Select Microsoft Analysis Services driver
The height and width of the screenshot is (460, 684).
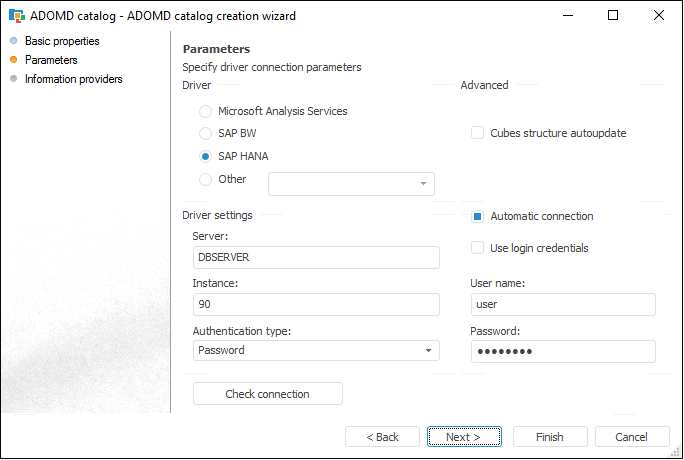pyautogui.click(x=206, y=111)
